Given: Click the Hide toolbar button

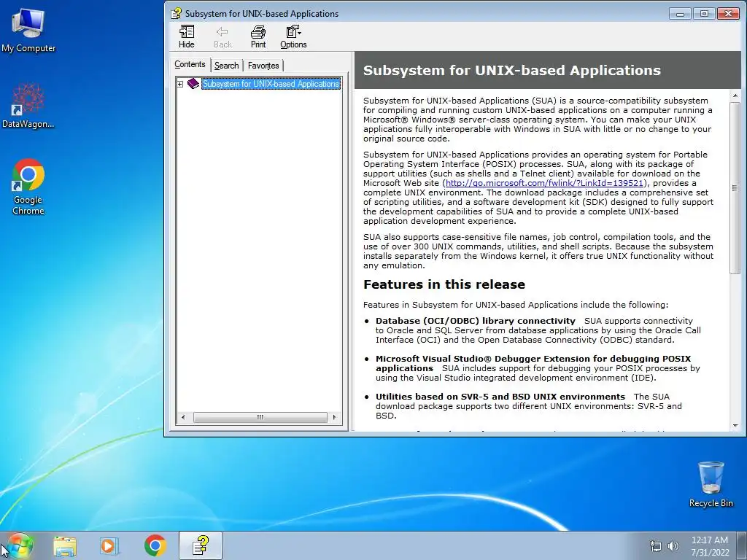Looking at the screenshot, I should (x=186, y=37).
